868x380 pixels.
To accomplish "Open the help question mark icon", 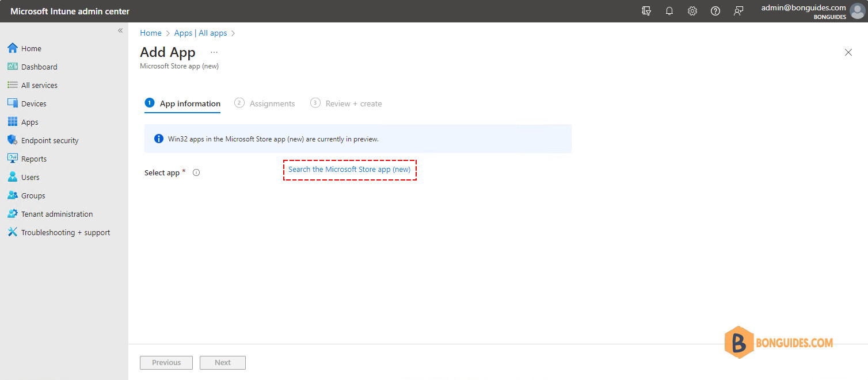I will [715, 11].
